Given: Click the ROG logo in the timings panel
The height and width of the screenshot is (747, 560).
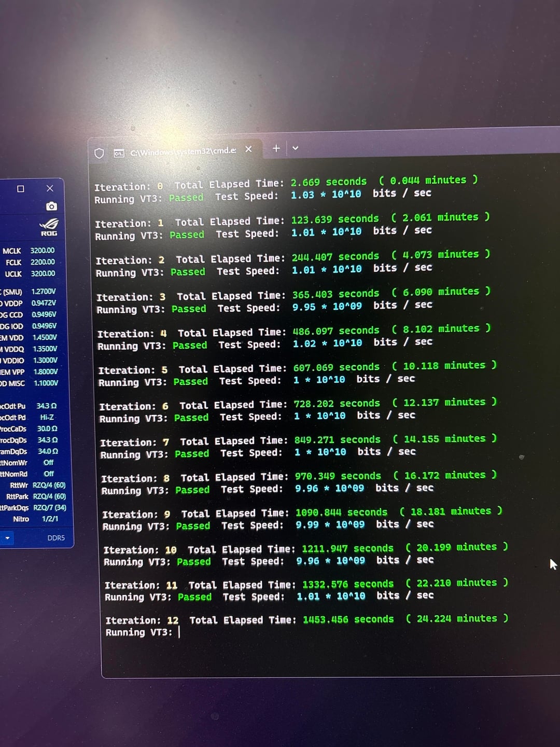Looking at the screenshot, I should [49, 227].
